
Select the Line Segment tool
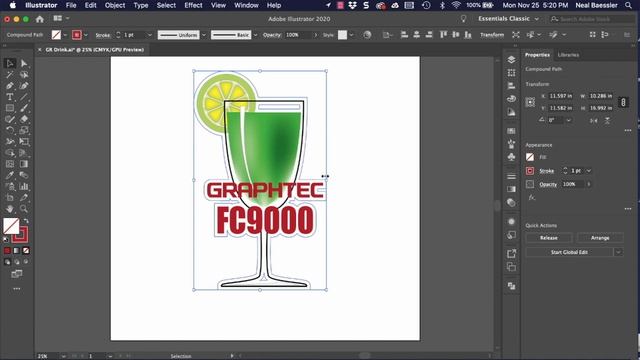24,97
